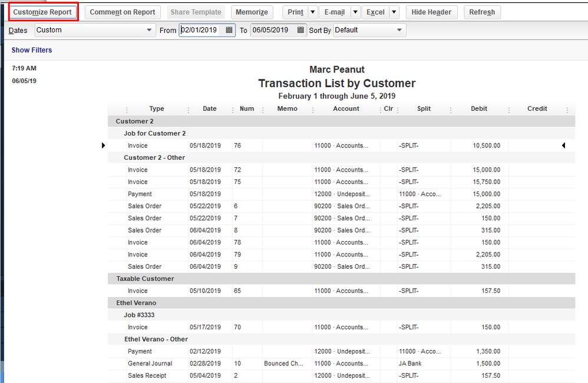588x383 pixels.
Task: Click Payment dated 05/18/2019
Action: pyautogui.click(x=341, y=194)
